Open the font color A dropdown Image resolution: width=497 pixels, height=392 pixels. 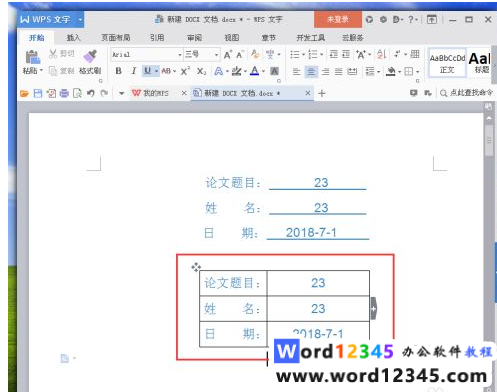(263, 71)
